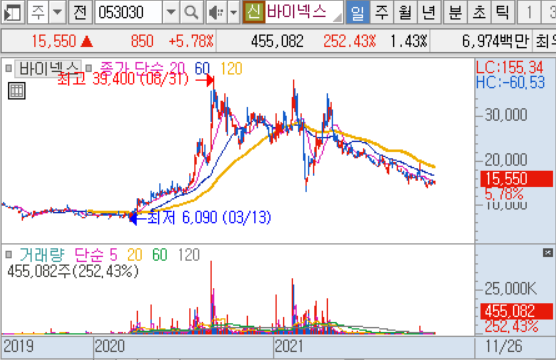Image resolution: width=556 pixels, height=360 pixels.
Task: Click the HC:-60.53 label
Action: [x=510, y=83]
